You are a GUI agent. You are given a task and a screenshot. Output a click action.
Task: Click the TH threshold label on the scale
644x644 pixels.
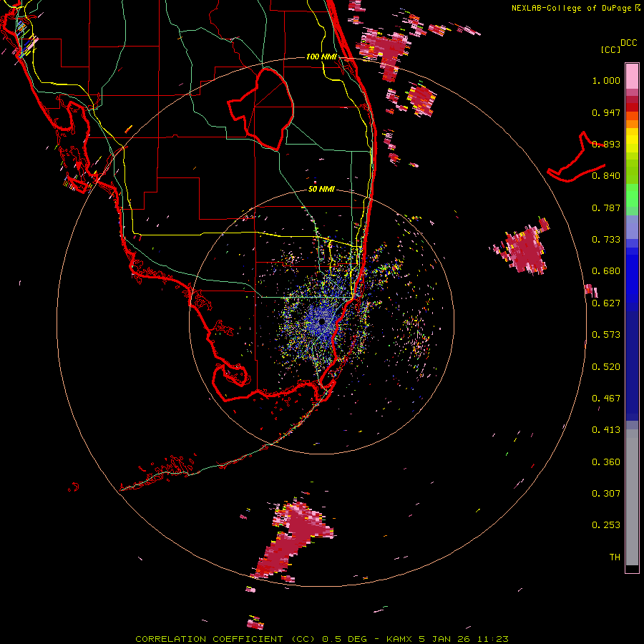(615, 557)
